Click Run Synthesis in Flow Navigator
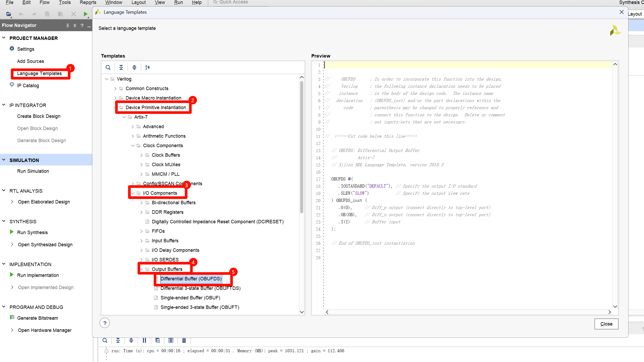The width and height of the screenshot is (644, 362). [x=32, y=233]
